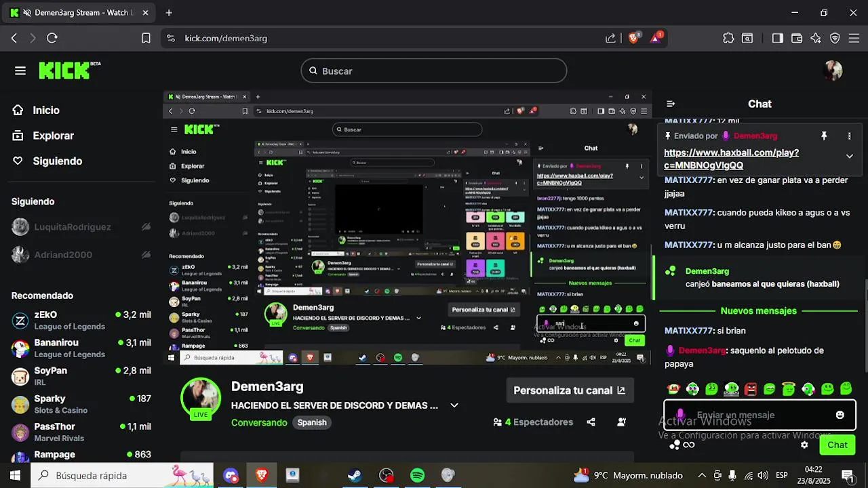Show hidden system tray icons
The image size is (868, 488).
(702, 475)
